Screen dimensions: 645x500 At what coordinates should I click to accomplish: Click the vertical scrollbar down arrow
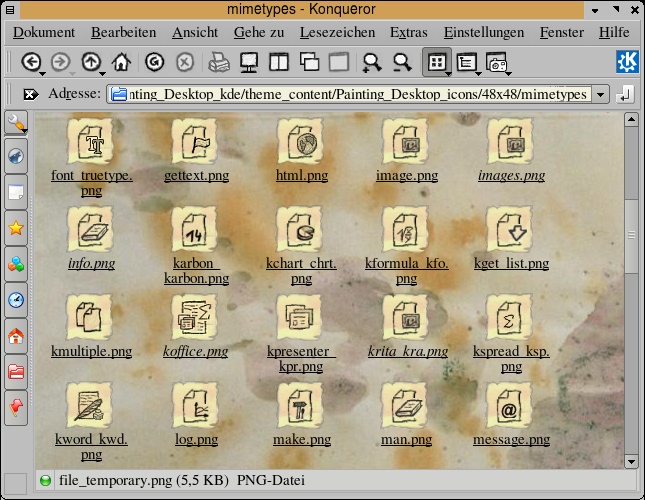click(x=631, y=461)
